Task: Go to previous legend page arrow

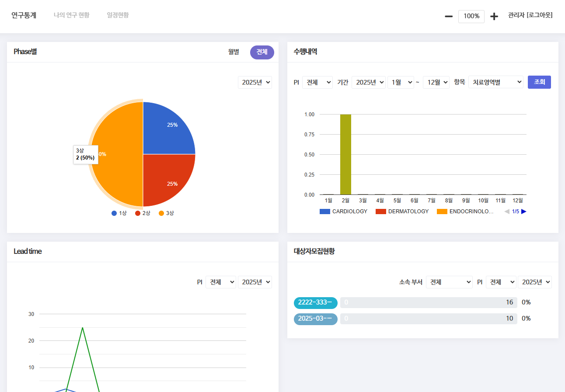Action: [x=507, y=212]
